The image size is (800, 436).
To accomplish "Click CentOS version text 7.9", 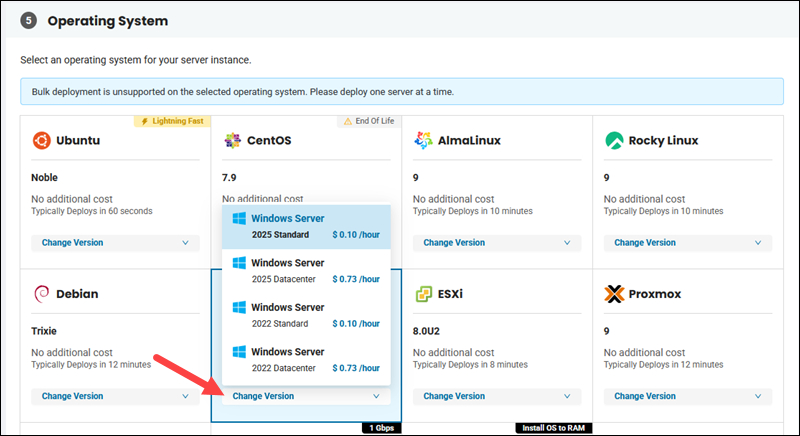I will [x=229, y=177].
